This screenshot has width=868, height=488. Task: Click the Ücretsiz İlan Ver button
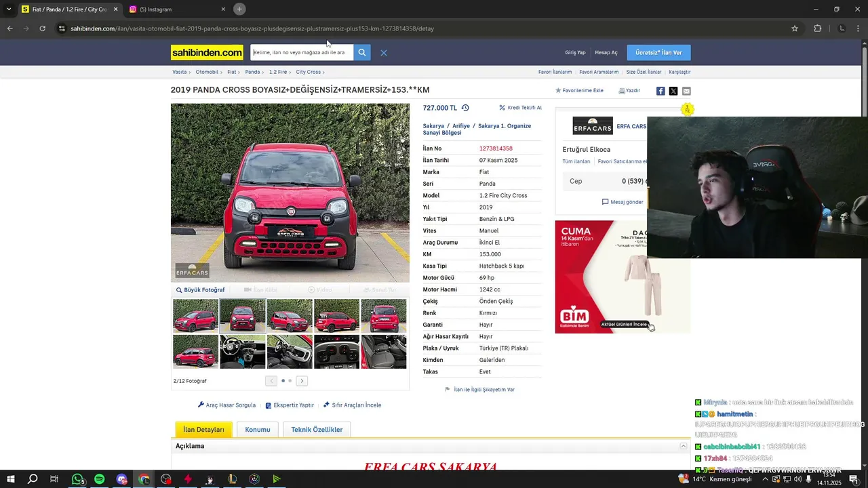coord(658,52)
